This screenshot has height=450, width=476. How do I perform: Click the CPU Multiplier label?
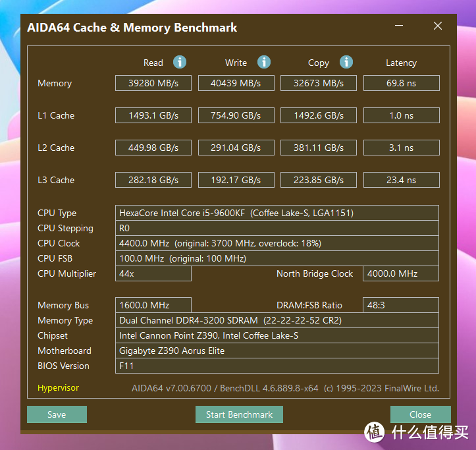pyautogui.click(x=66, y=274)
